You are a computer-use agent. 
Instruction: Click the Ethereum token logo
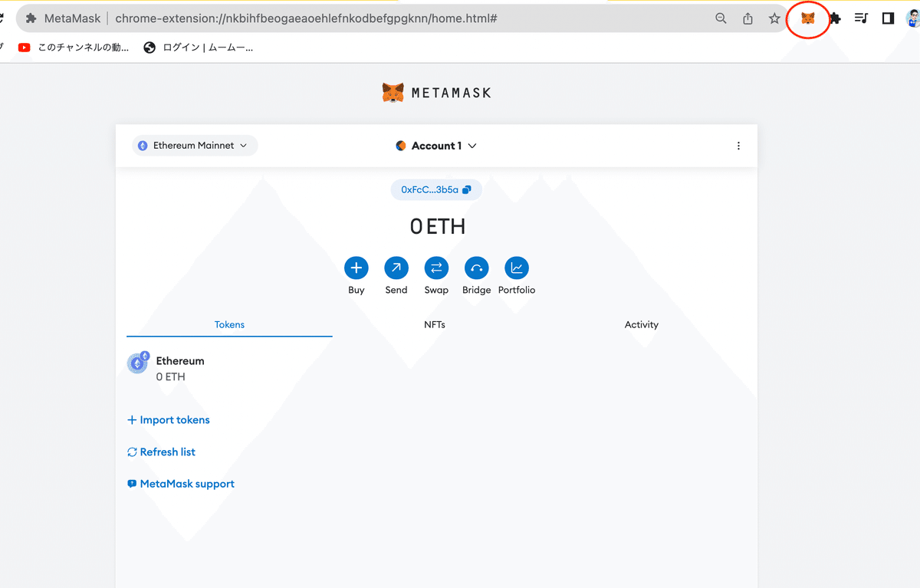click(x=138, y=363)
